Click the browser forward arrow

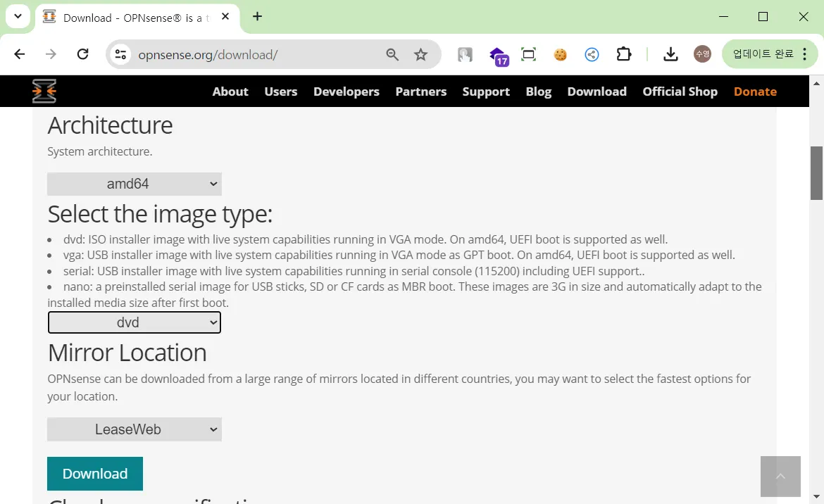click(51, 54)
